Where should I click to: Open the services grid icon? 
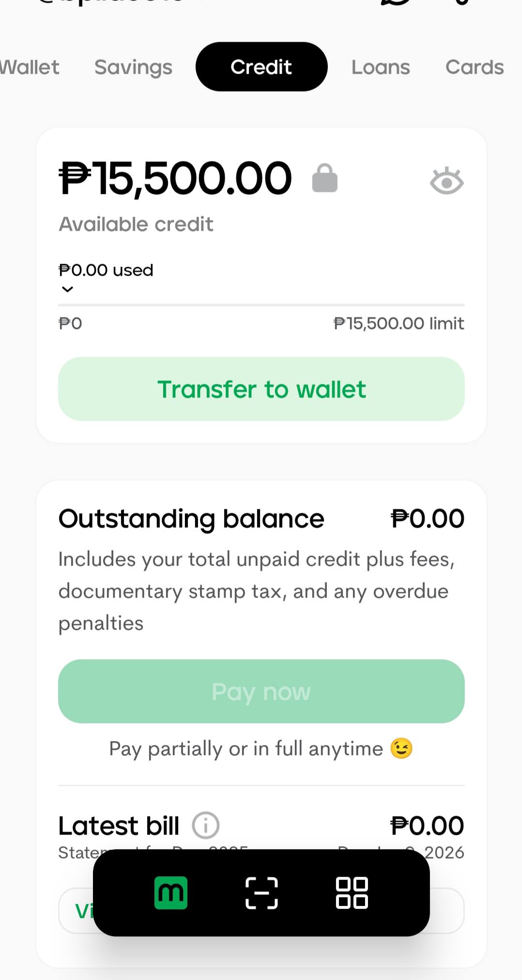[352, 893]
